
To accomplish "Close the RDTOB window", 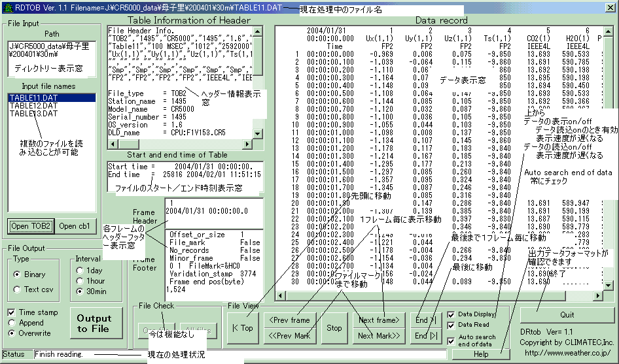I will click(x=610, y=7).
